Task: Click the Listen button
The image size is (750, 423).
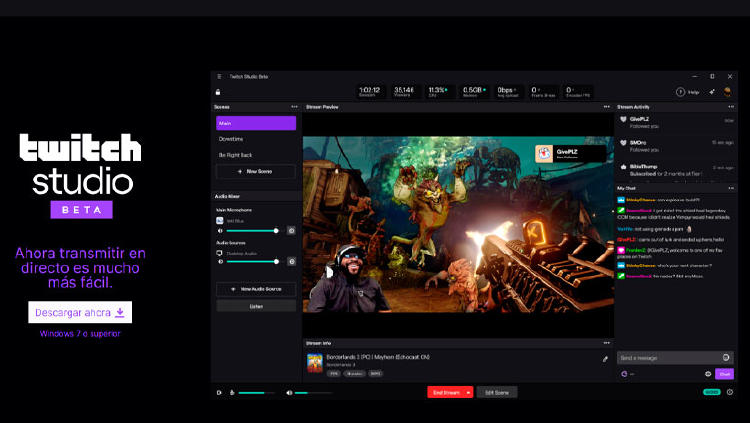Action: coord(256,306)
